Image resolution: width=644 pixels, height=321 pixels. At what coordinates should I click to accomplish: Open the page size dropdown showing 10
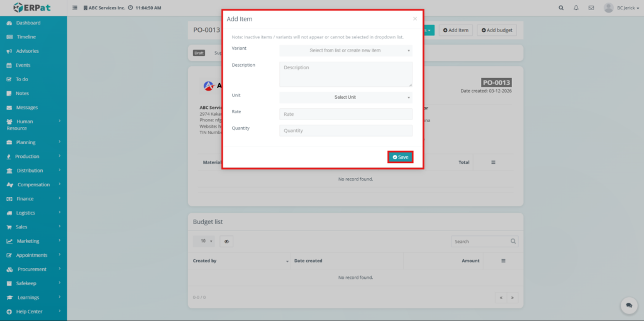click(x=206, y=241)
